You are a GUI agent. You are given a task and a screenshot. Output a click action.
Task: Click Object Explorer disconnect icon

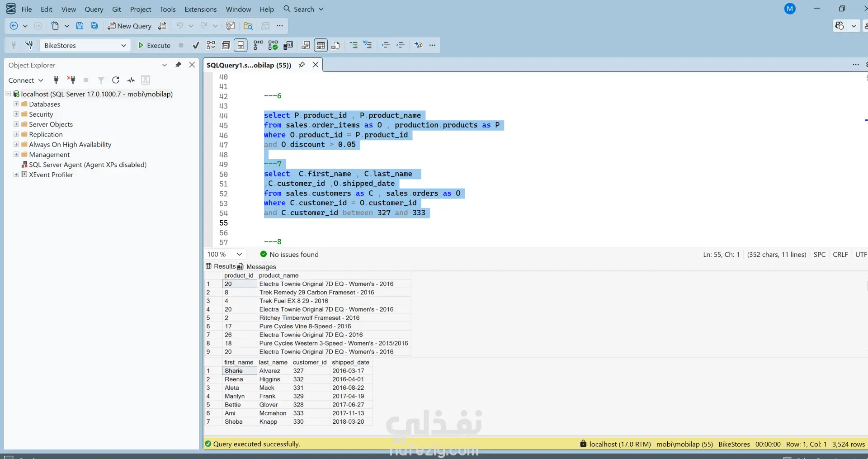click(71, 80)
